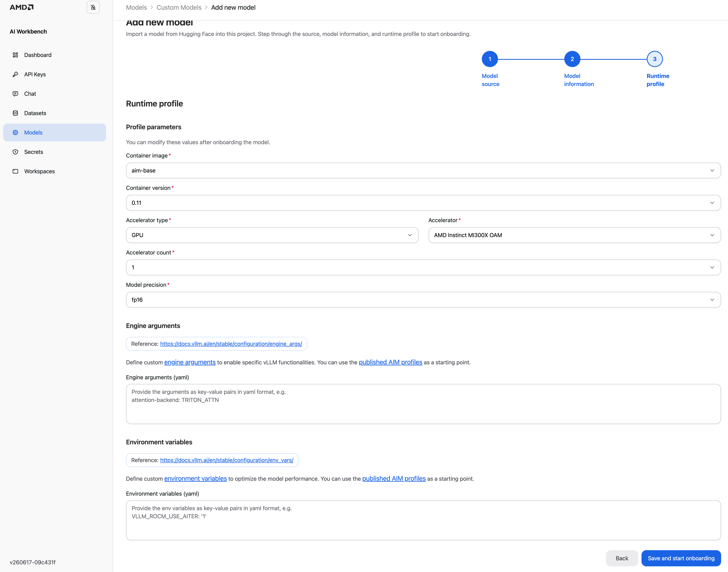Viewport: 728px width, 572px height.
Task: Click the version text v260617-09c431f
Action: click(33, 562)
